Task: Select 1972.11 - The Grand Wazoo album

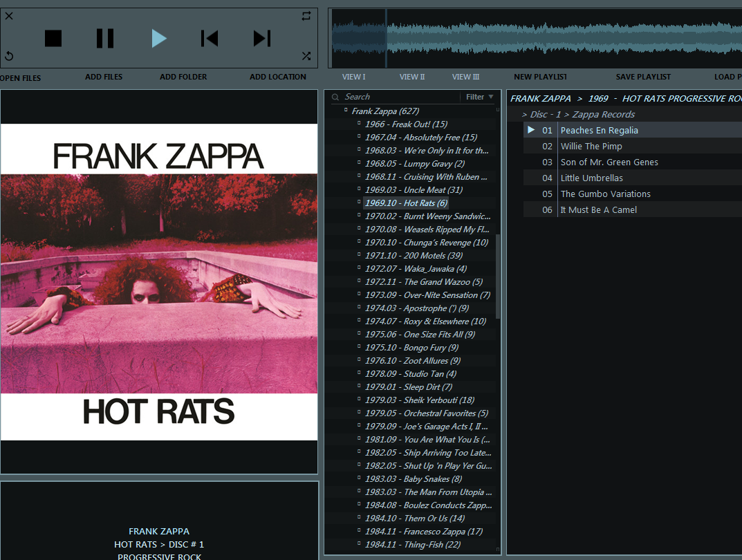Action: (423, 282)
